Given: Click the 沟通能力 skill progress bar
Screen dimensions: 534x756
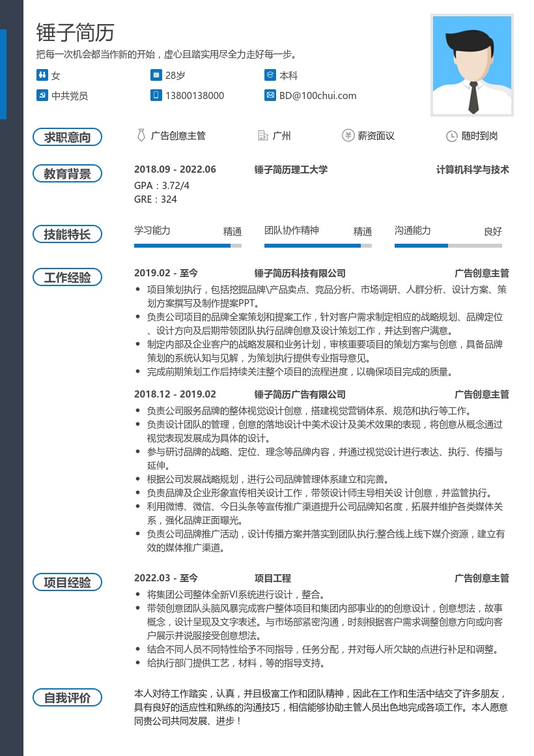Looking at the screenshot, I should [448, 246].
